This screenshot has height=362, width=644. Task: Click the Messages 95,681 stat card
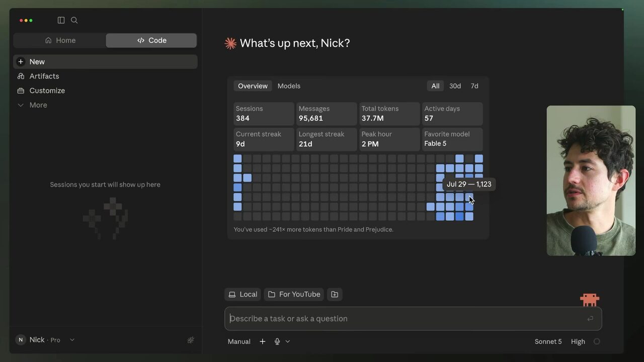(x=327, y=114)
